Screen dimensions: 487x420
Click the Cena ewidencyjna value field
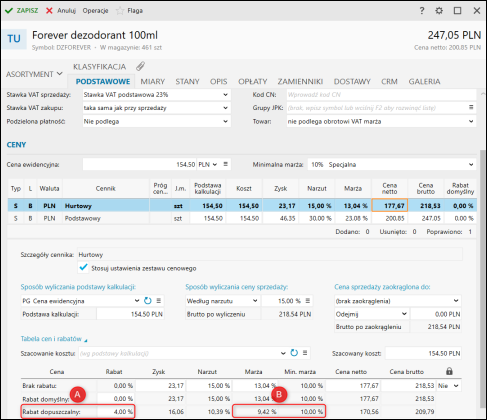pos(140,165)
